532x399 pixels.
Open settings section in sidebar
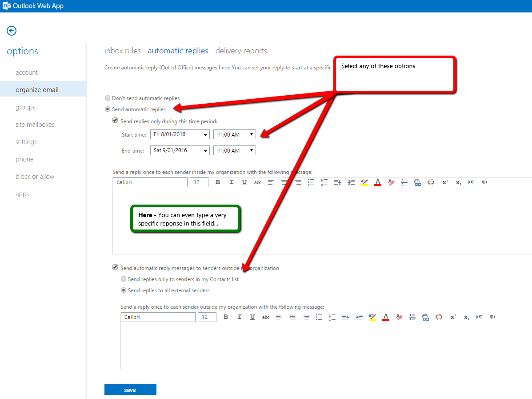pyautogui.click(x=26, y=142)
